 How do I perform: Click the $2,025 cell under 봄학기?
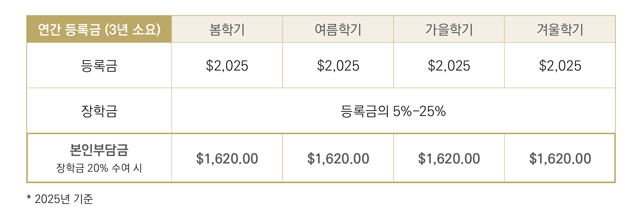227,66
